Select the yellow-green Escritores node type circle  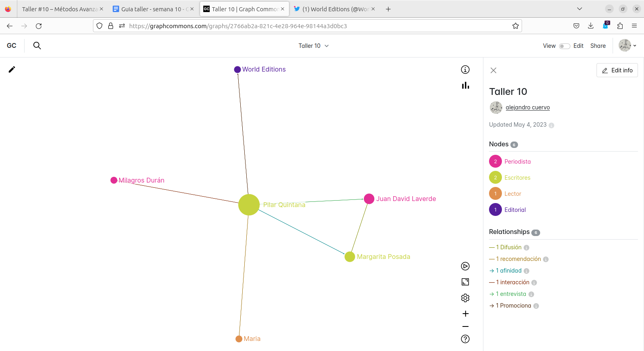[495, 177]
